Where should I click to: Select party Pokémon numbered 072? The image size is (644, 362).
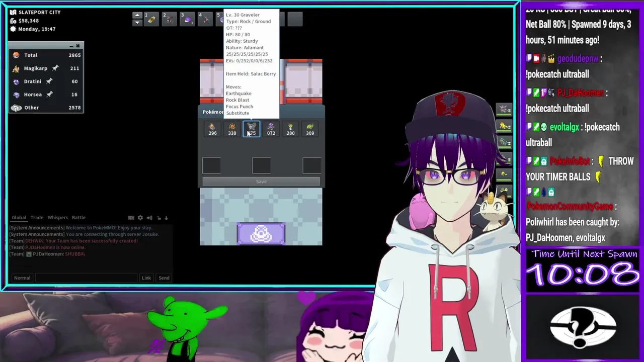(271, 129)
